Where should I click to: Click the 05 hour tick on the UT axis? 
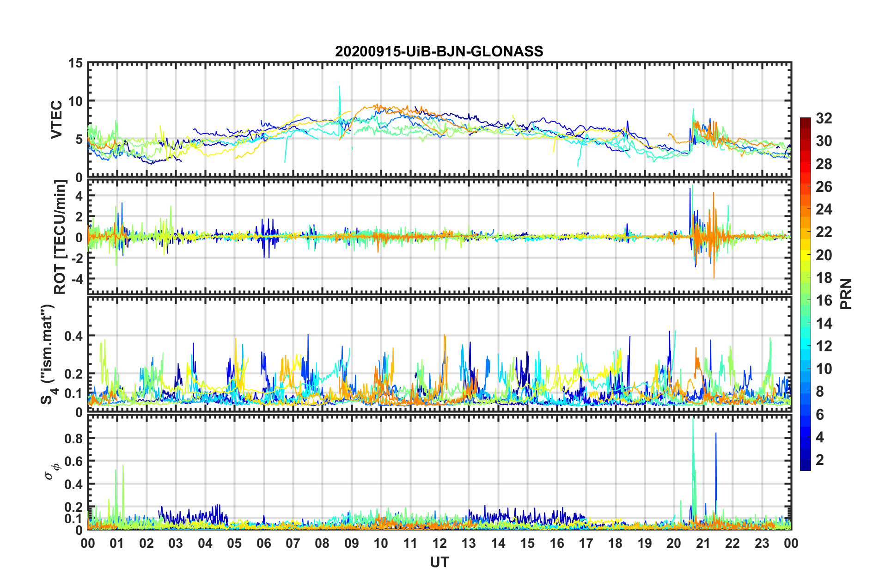234,543
